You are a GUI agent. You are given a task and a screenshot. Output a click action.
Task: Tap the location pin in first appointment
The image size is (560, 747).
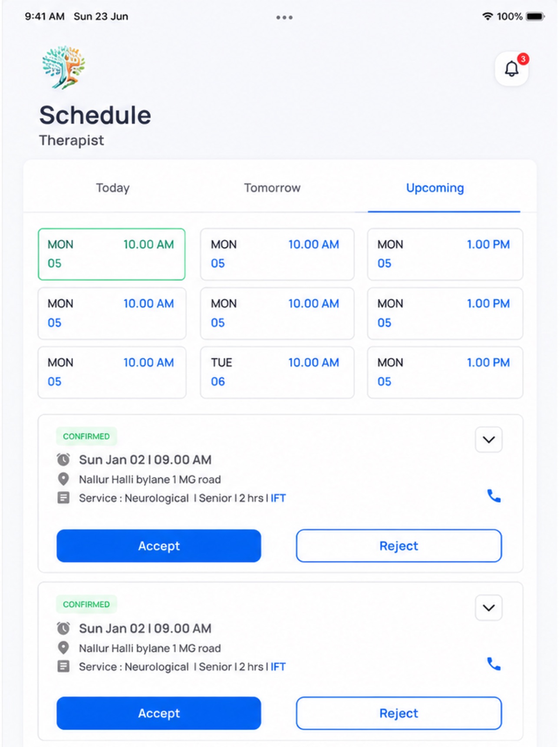coord(63,479)
